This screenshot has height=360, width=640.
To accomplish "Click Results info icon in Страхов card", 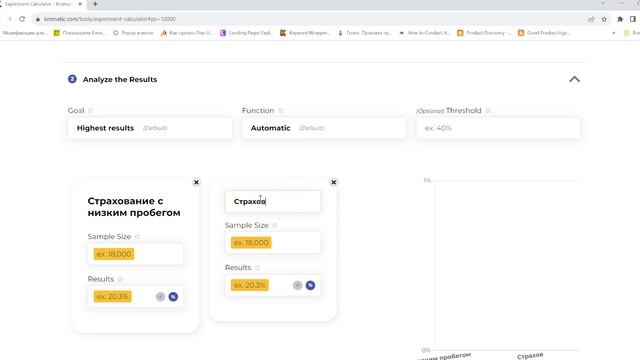I will [x=258, y=268].
